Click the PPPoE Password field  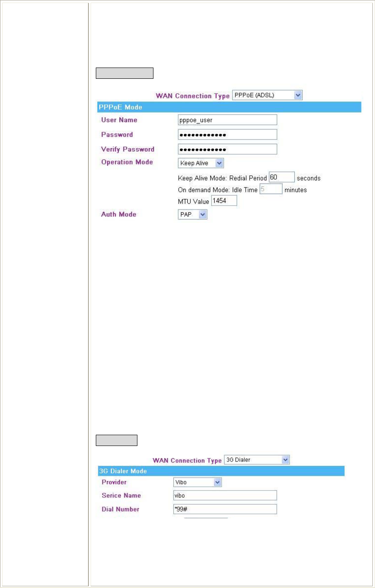tap(227, 134)
